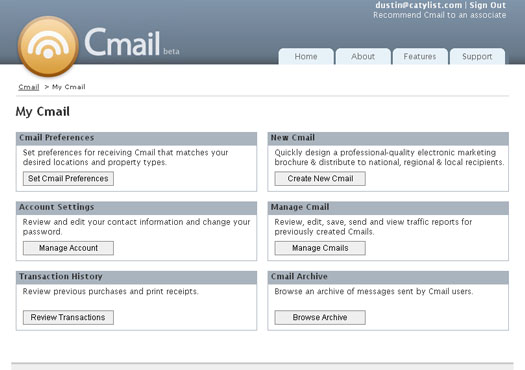Click Recommend Cmail to an associate
Screen dimensions: 525x370
[x=440, y=15]
